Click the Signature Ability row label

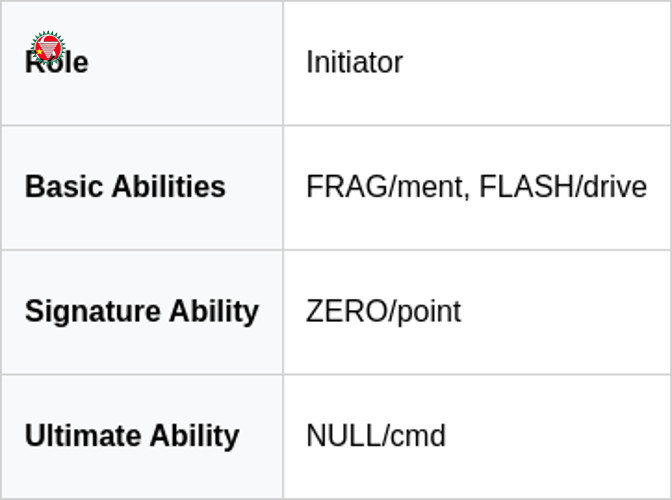[x=141, y=311]
